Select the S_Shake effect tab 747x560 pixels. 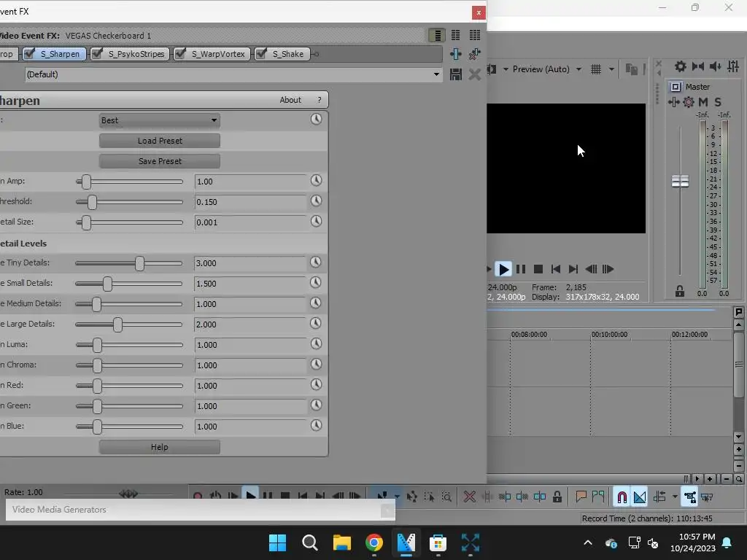(287, 54)
